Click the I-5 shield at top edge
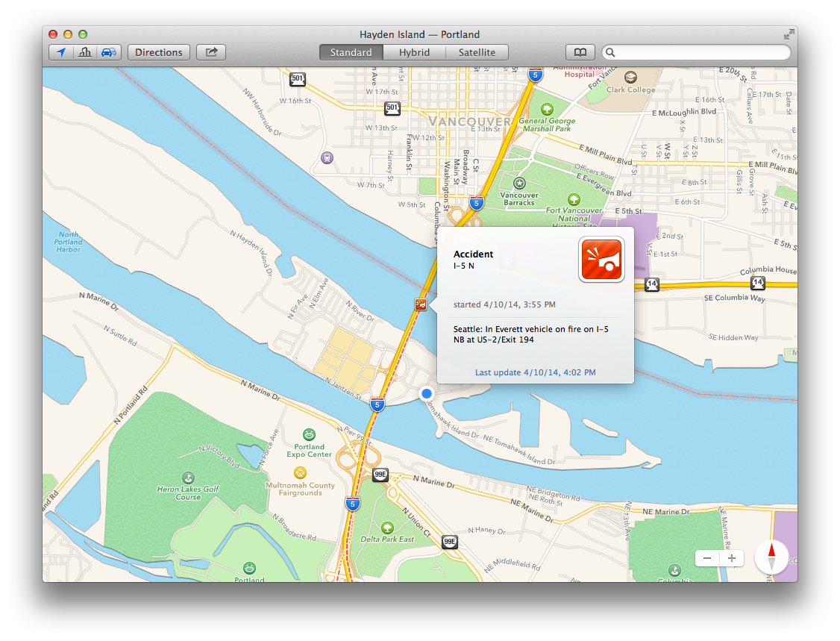The height and width of the screenshot is (641, 840). pyautogui.click(x=535, y=74)
